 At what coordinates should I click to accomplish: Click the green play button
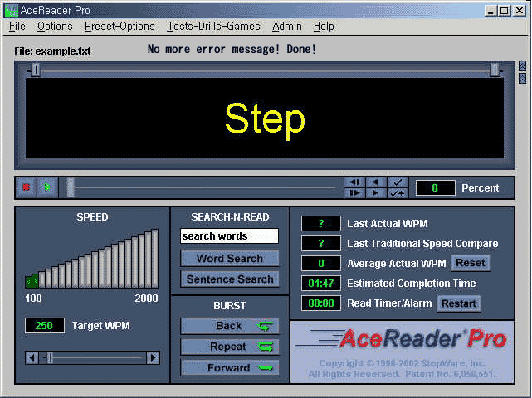(47, 187)
